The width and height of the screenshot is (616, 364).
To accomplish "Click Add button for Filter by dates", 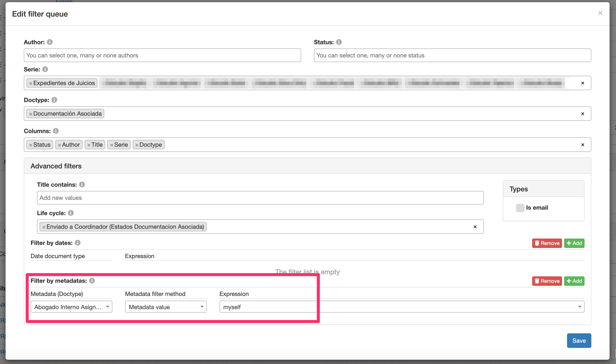I will 574,243.
